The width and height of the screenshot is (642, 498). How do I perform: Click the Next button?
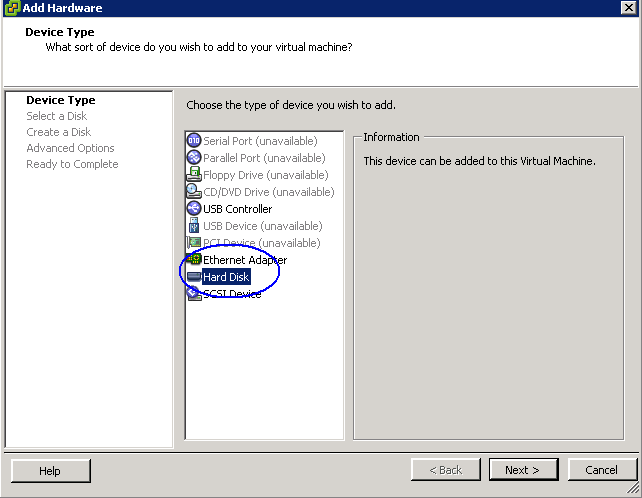pos(523,469)
